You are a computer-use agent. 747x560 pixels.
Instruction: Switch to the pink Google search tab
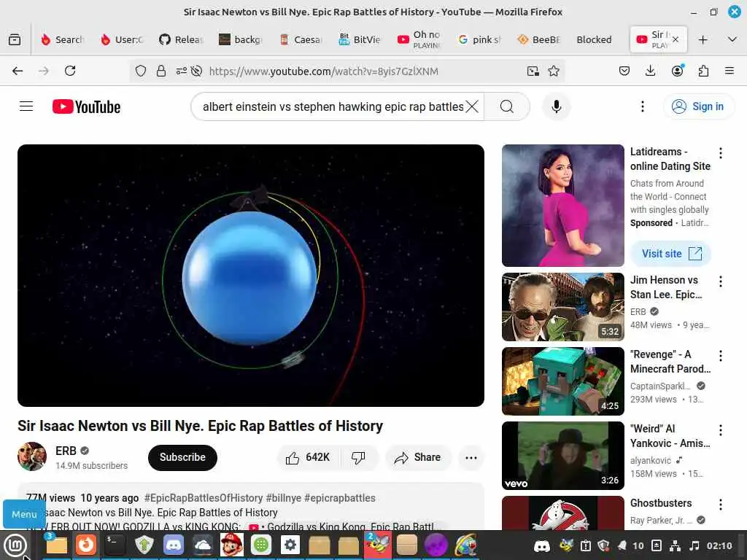point(479,39)
